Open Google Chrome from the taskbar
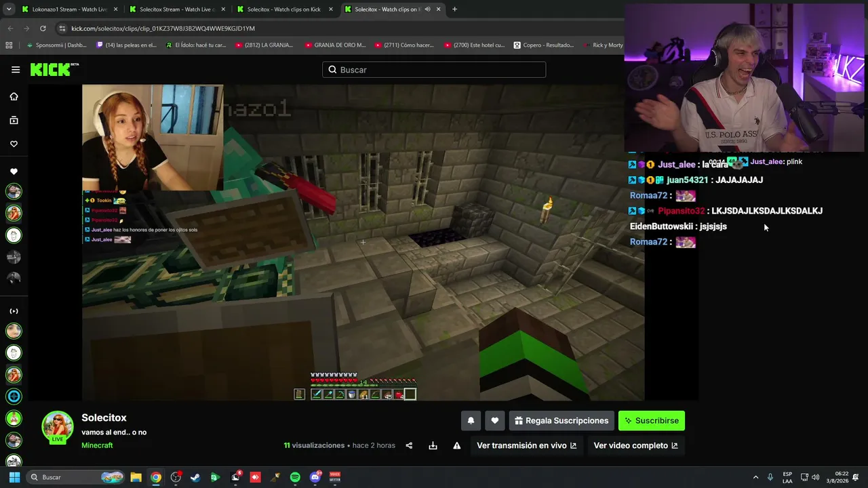The image size is (868, 488). [x=156, y=477]
